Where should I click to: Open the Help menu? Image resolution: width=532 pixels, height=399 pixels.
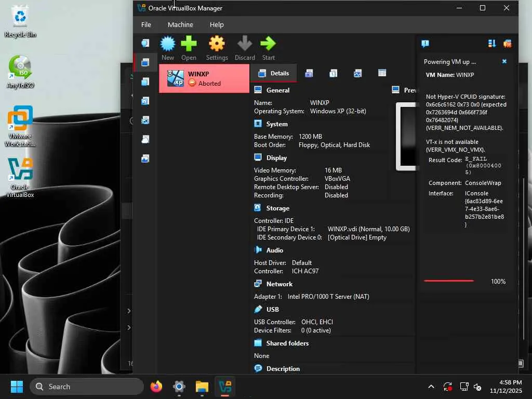(x=217, y=25)
